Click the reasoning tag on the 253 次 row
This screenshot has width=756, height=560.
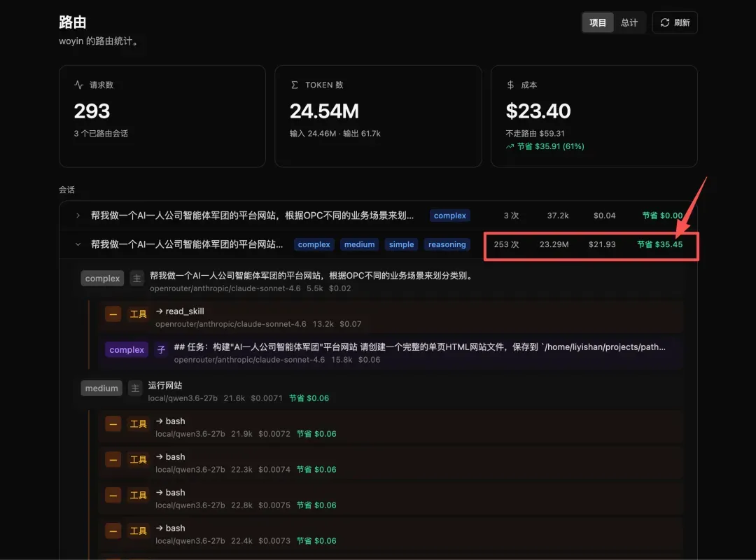click(x=447, y=244)
